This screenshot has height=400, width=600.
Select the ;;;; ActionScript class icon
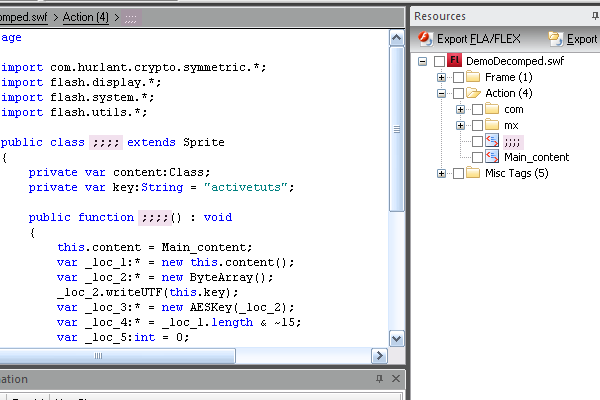pyautogui.click(x=492, y=141)
